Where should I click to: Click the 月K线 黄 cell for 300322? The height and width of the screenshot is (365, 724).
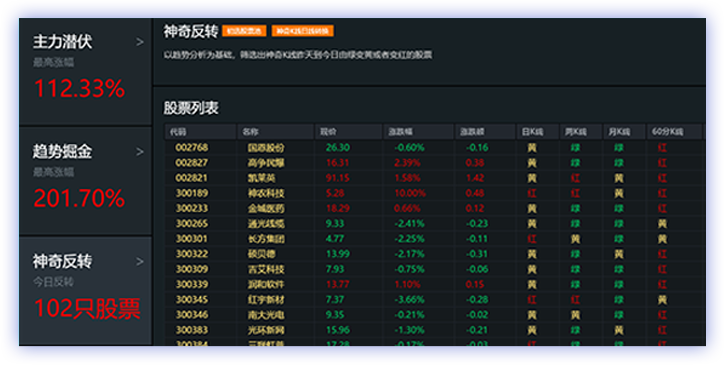coord(619,254)
